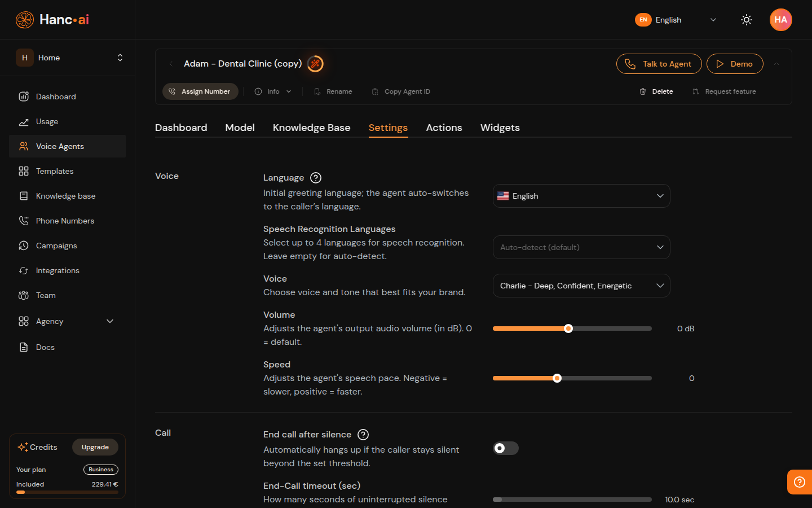Image resolution: width=812 pixels, height=508 pixels.
Task: Click the Assign Number button
Action: 200,91
